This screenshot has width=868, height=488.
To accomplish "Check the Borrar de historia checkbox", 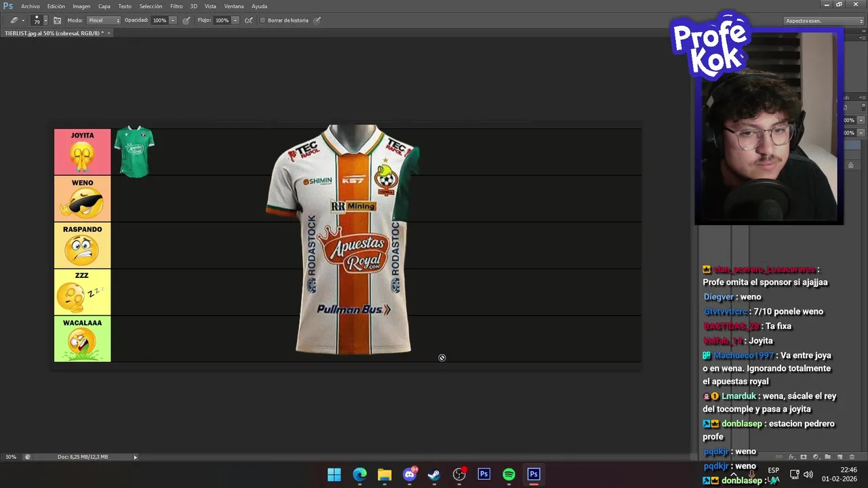I will (262, 20).
